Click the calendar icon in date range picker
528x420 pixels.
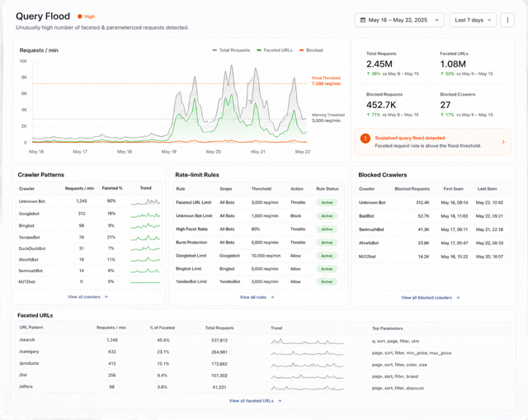pyautogui.click(x=363, y=20)
